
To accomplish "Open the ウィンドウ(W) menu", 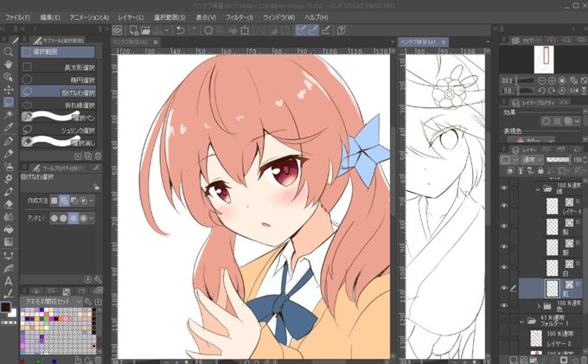I will (279, 17).
